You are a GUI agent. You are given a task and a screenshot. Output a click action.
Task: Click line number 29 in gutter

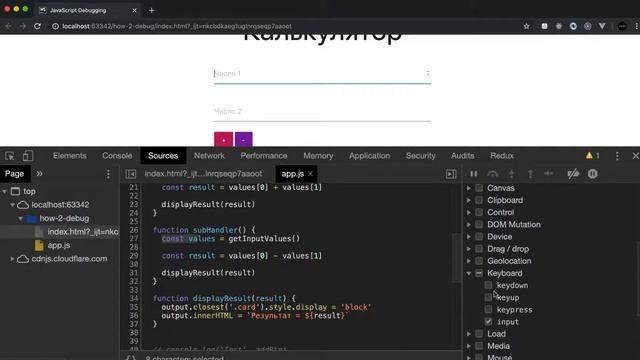pos(133,256)
